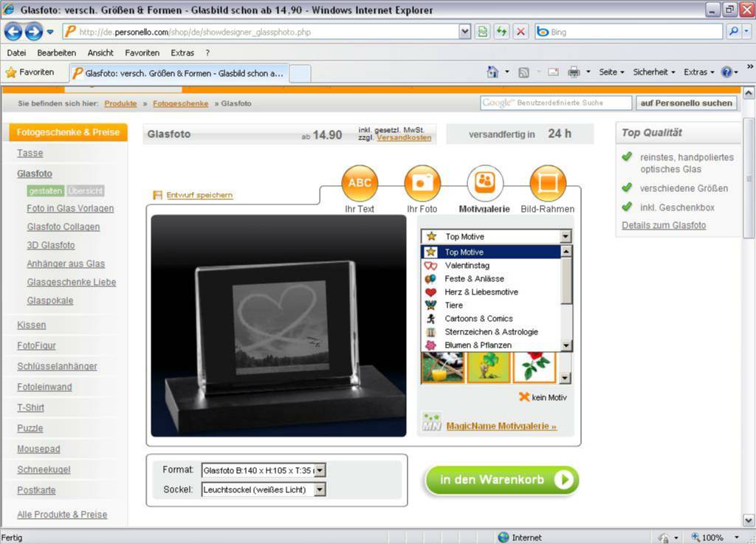The height and width of the screenshot is (544, 756).
Task: Open the Motivgalerie icon
Action: point(484,182)
